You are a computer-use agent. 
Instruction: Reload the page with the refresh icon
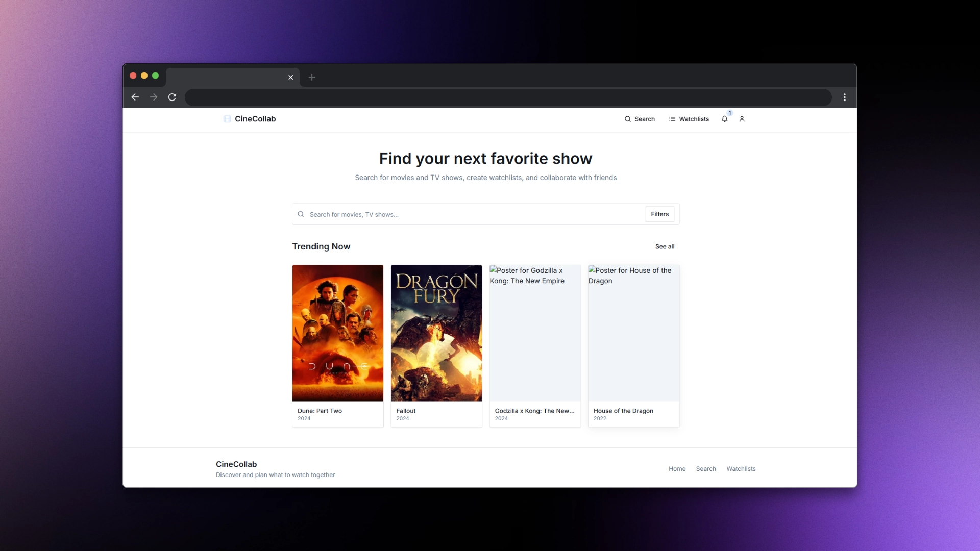pos(173,97)
